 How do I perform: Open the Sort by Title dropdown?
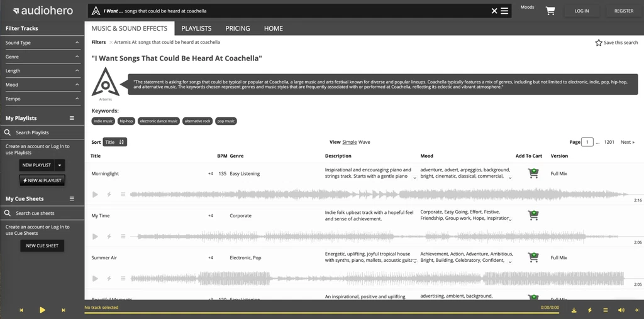[114, 142]
